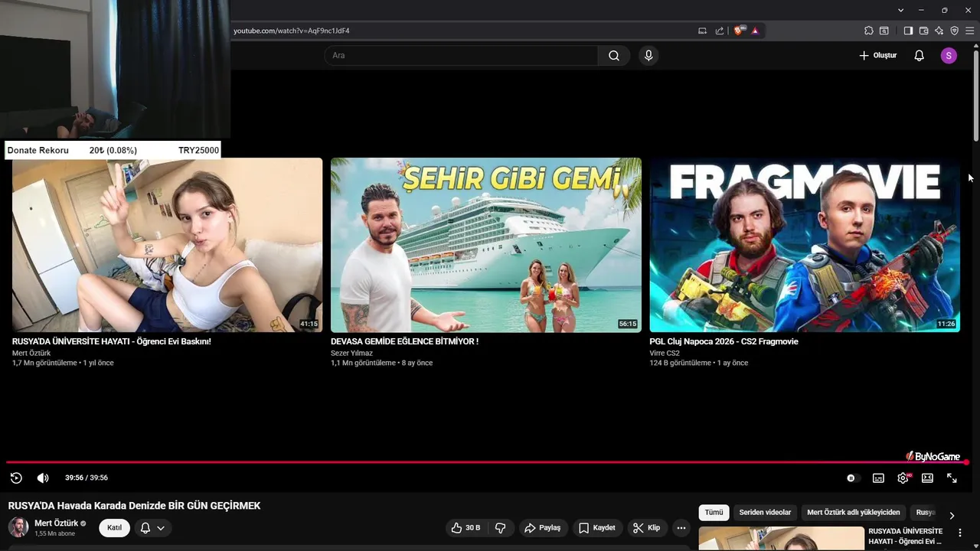The image size is (980, 551).
Task: Open Leo AI sparkle icon
Action: (939, 31)
